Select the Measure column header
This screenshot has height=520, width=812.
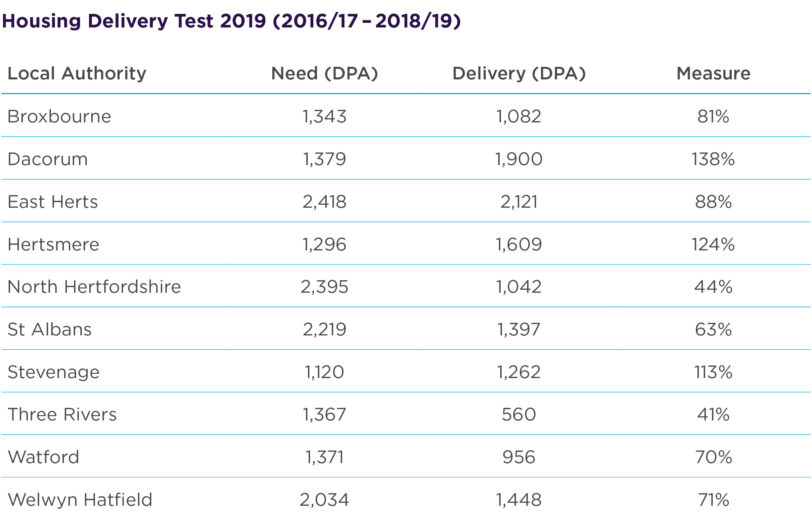tap(713, 73)
